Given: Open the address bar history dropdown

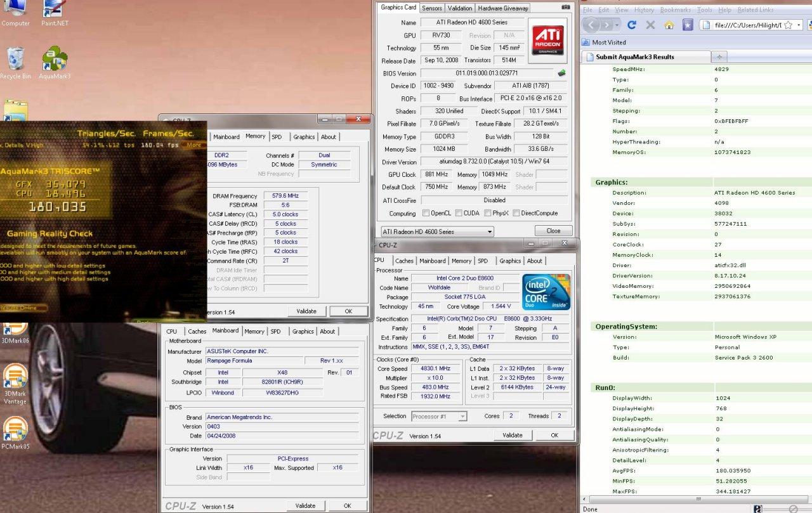Looking at the screenshot, I should click(799, 25).
